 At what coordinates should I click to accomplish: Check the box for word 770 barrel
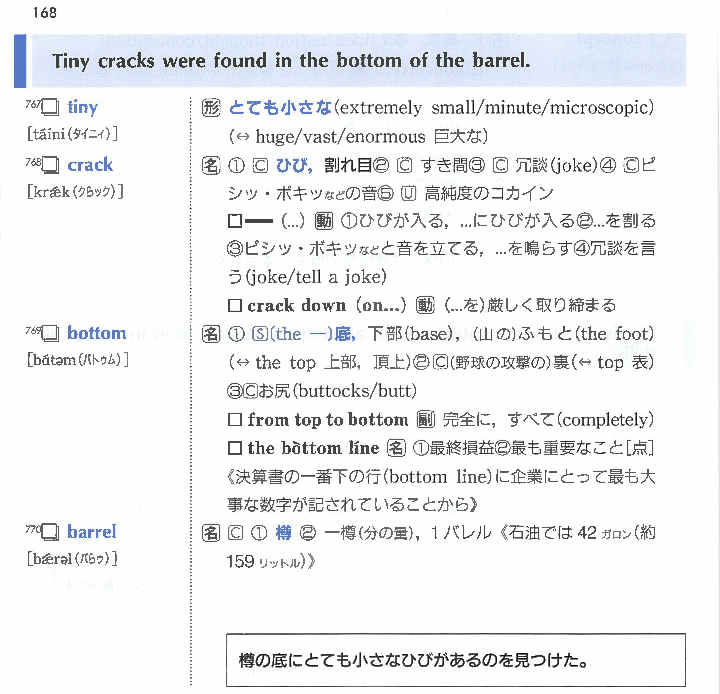(50, 533)
